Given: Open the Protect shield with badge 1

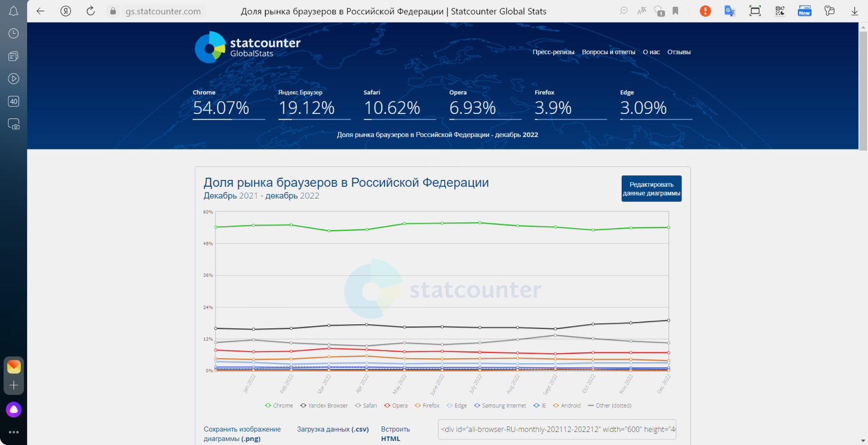Looking at the screenshot, I should tap(659, 11).
